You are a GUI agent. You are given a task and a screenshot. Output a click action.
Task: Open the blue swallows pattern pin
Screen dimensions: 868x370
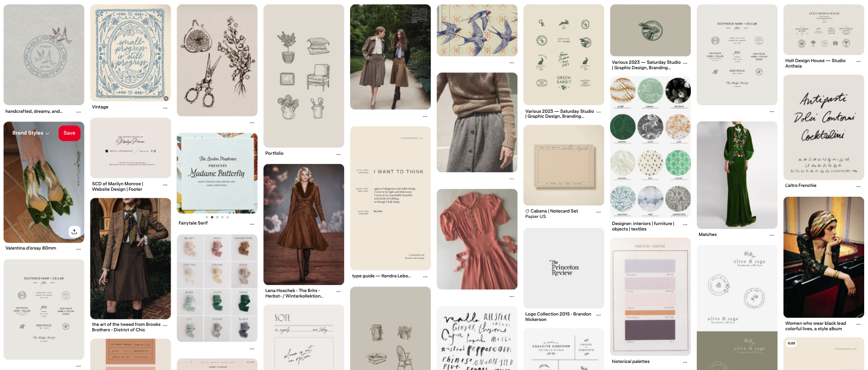tap(477, 30)
